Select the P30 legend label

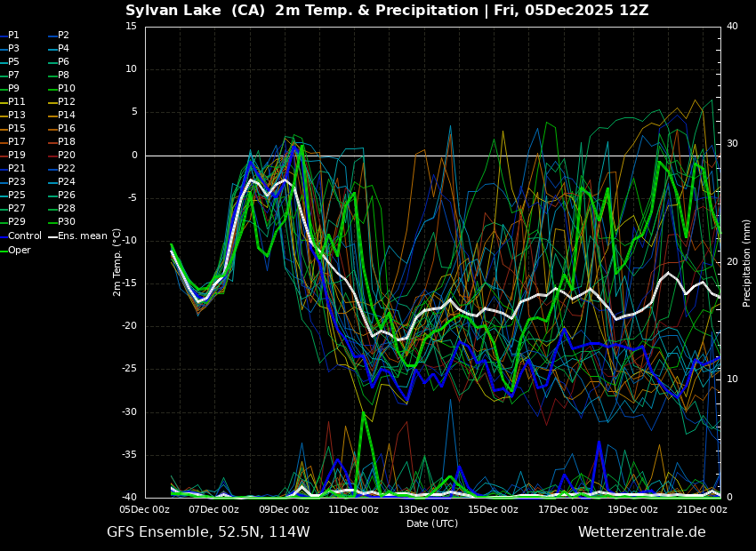tap(67, 222)
